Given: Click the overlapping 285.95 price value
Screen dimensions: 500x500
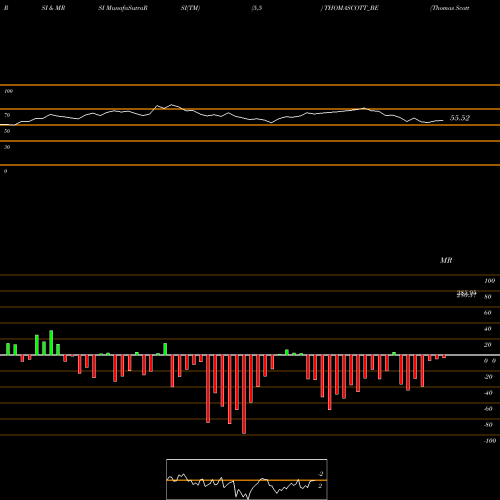Looking at the screenshot, I should click(466, 294).
